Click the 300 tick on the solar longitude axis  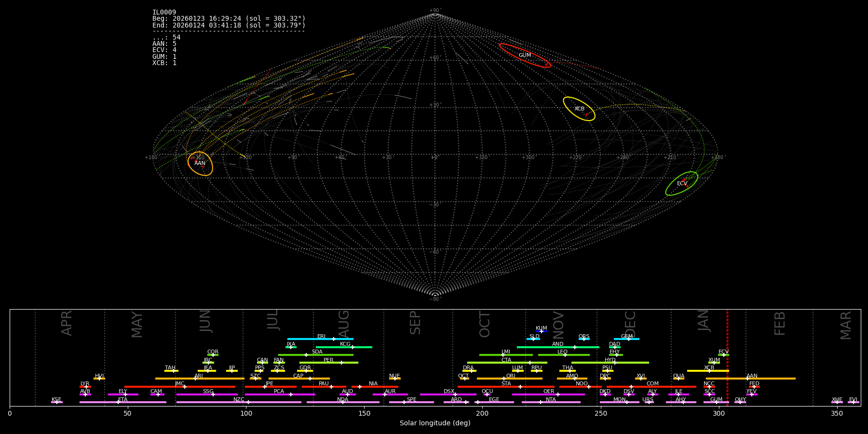coord(719,413)
